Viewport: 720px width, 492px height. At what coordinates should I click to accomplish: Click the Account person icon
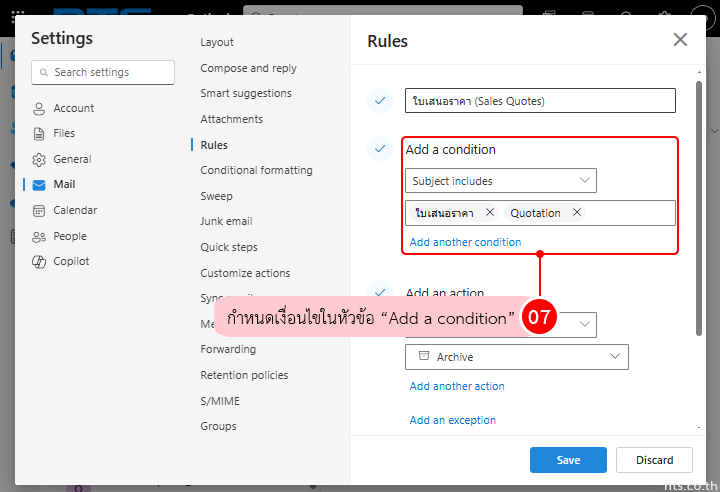pos(39,108)
